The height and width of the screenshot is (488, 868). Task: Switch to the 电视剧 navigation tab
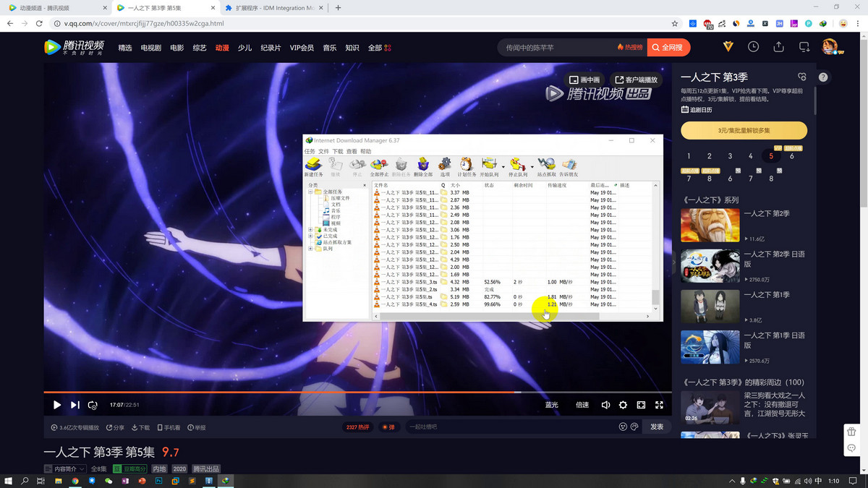pos(150,48)
